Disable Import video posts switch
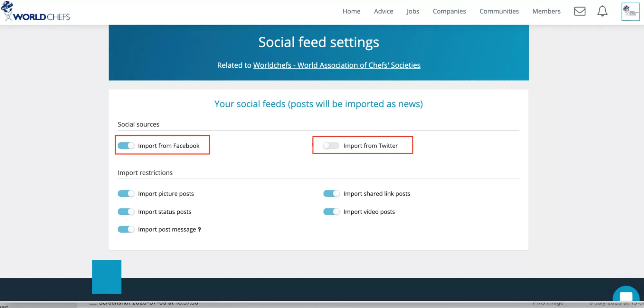This screenshot has height=308, width=644. [331, 212]
